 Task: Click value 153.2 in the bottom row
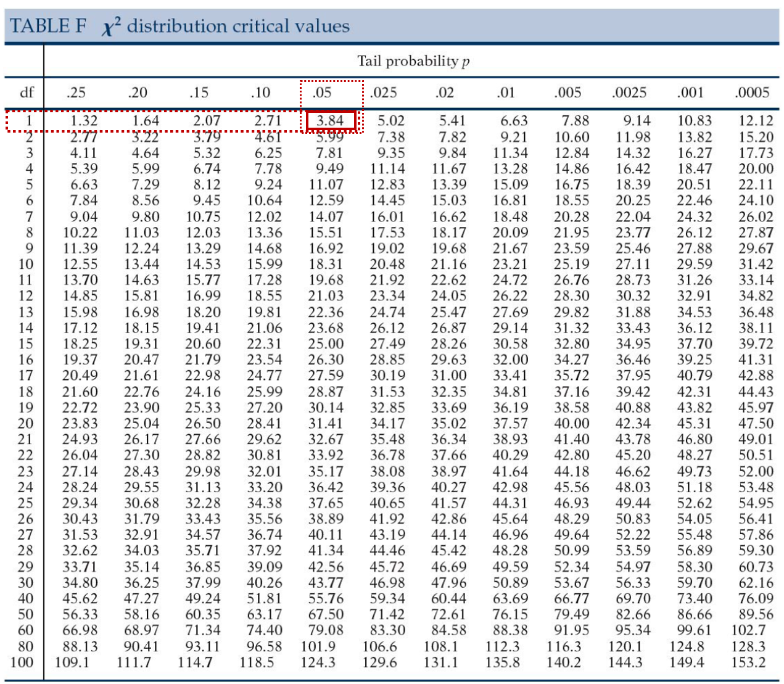click(748, 662)
